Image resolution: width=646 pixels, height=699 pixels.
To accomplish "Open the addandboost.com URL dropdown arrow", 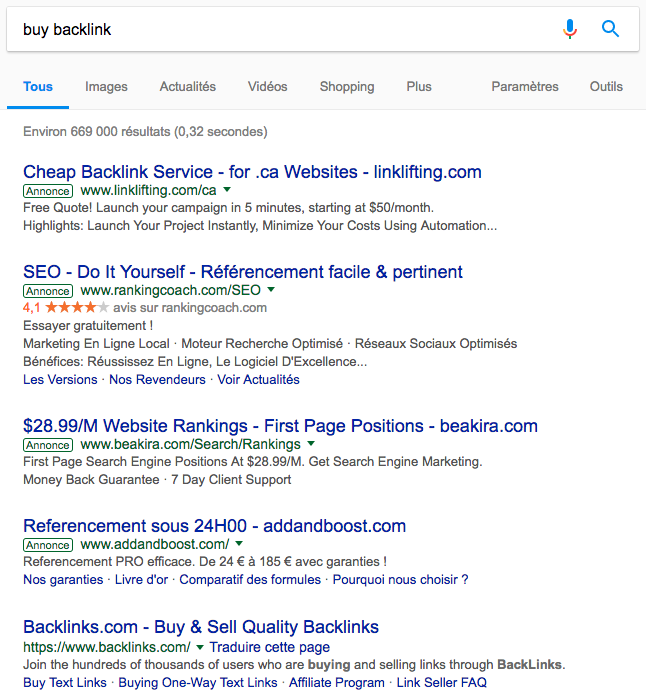I will [239, 543].
